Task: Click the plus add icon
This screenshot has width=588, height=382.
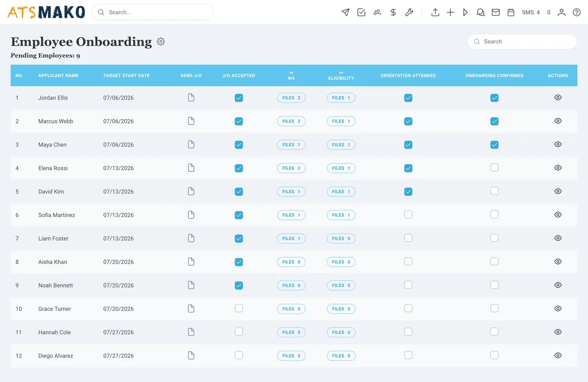Action: pos(450,12)
